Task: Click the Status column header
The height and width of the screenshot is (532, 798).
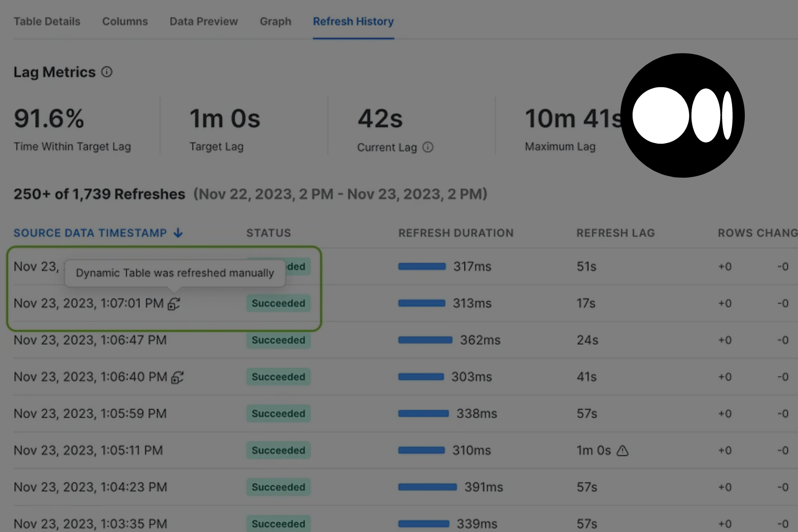Action: [269, 233]
